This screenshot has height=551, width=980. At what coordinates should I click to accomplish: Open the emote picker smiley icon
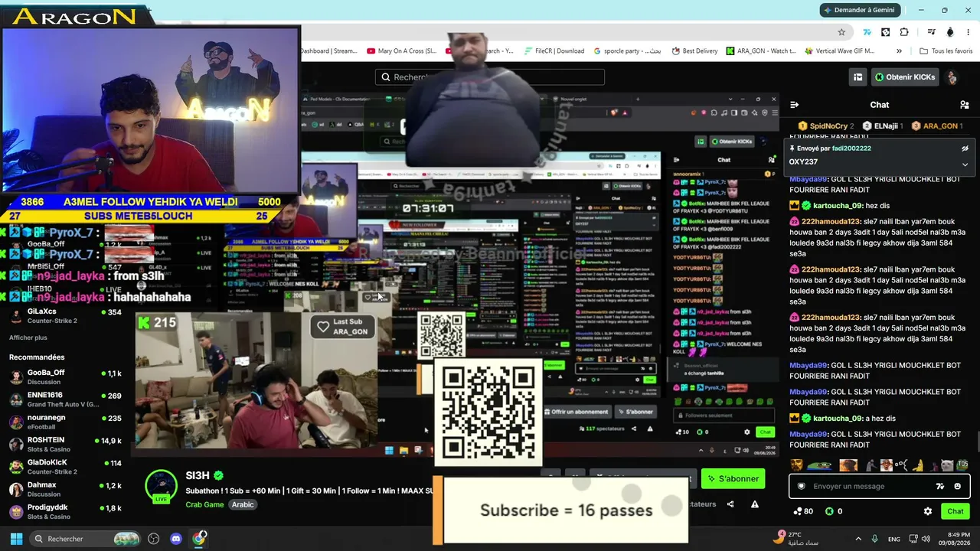coord(957,486)
